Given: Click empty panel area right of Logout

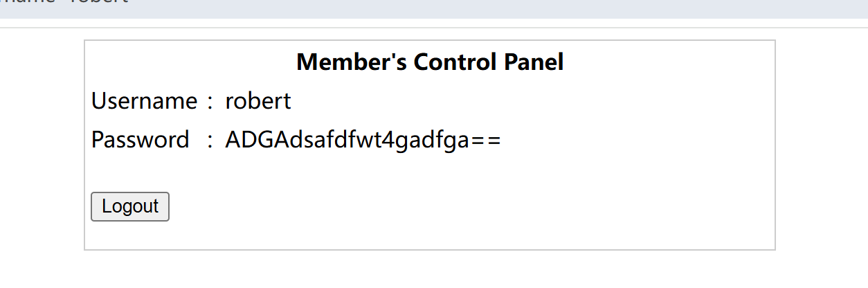Looking at the screenshot, I should [450, 208].
